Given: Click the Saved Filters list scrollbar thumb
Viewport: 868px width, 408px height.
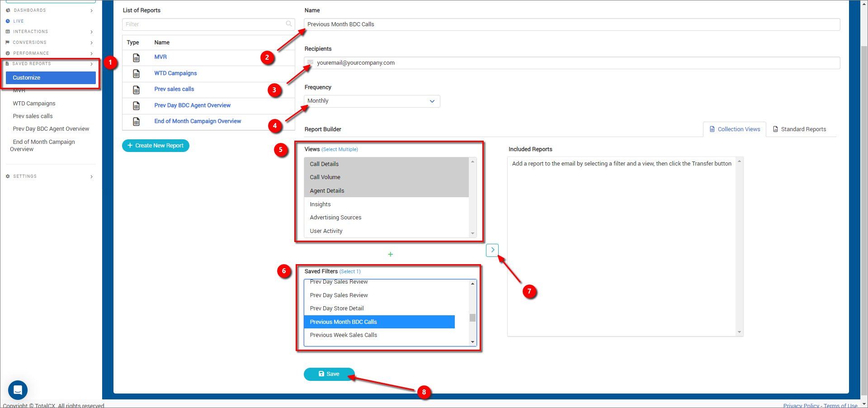Looking at the screenshot, I should pos(472,318).
